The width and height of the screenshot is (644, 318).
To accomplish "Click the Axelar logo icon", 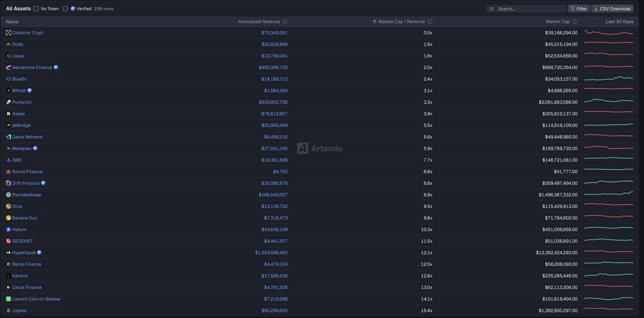I will [8, 114].
